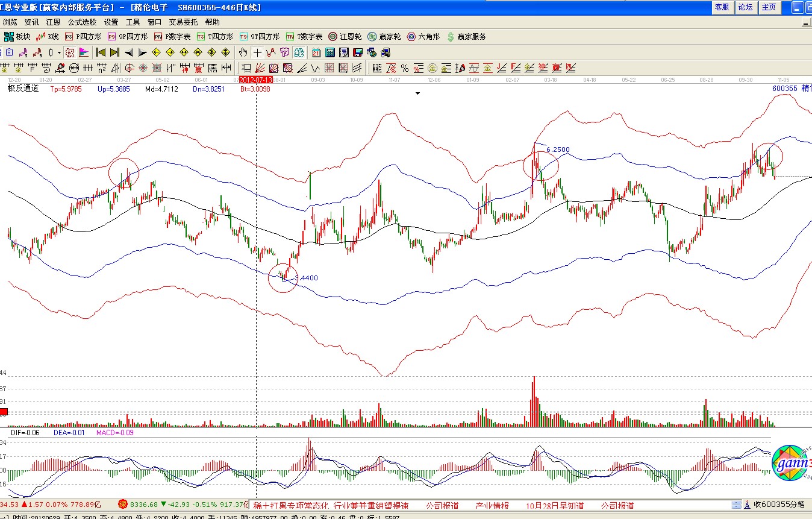Click the 论坛 forum button
Image resolution: width=812 pixels, height=519 pixels.
coord(745,7)
